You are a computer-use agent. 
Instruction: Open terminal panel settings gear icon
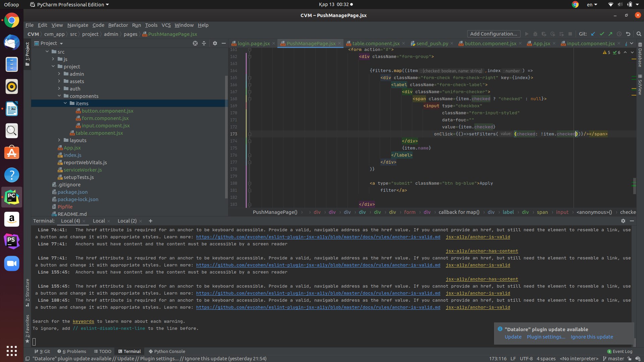tap(623, 221)
